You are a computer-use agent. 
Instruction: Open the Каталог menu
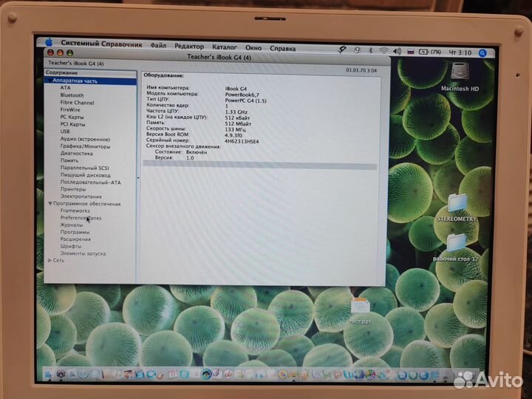click(x=225, y=47)
